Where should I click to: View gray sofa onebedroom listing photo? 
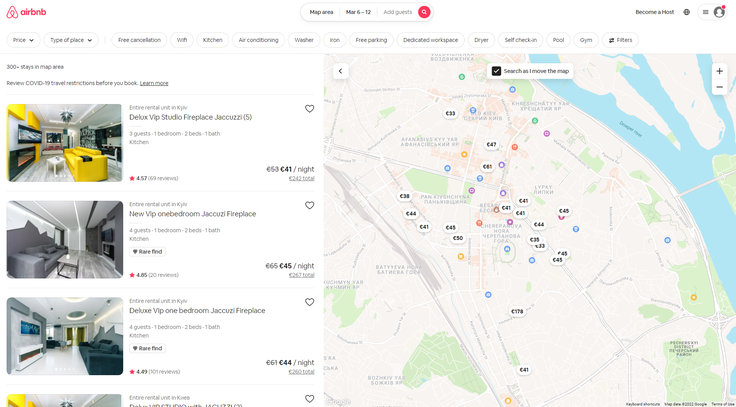(x=65, y=239)
